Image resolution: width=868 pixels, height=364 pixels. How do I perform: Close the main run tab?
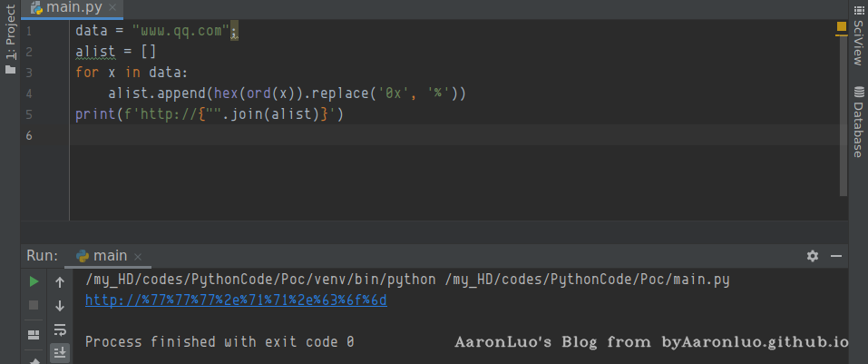click(141, 257)
